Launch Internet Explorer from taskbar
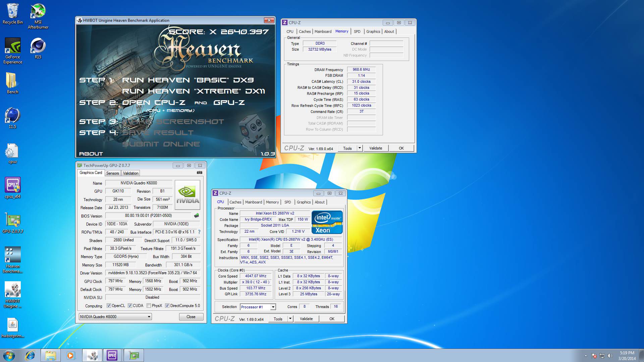This screenshot has height=362, width=644. (x=30, y=355)
